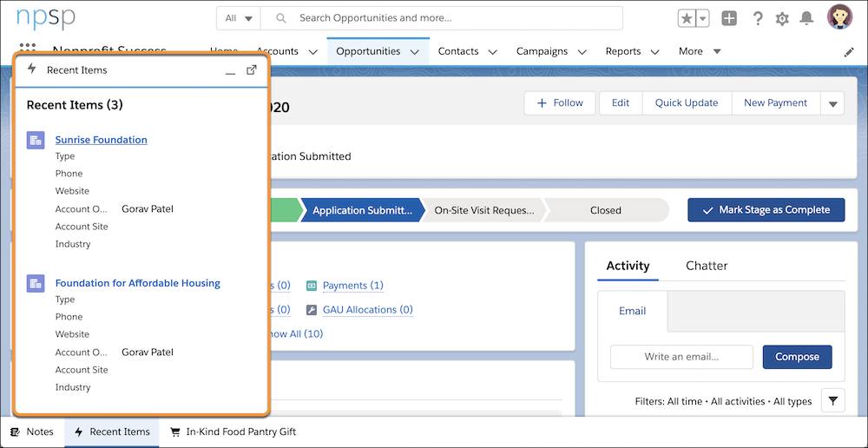This screenshot has height=448, width=868.
Task: Select the On-Site Visit Request stage
Action: click(x=484, y=210)
